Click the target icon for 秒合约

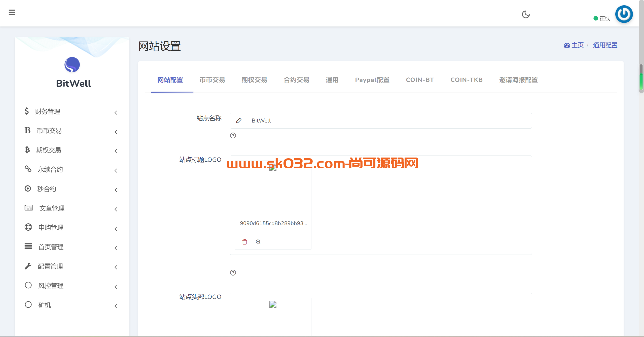(x=28, y=189)
